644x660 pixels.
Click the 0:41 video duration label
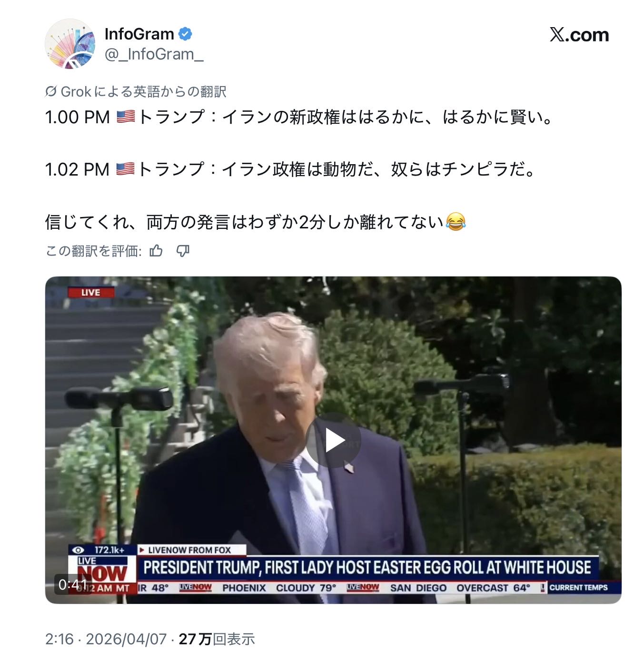(x=73, y=584)
